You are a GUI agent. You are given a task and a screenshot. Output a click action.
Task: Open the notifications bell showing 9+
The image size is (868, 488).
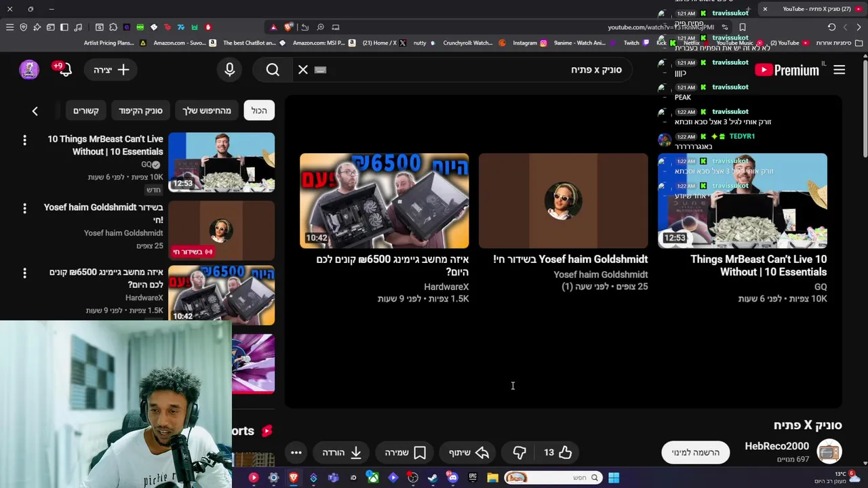64,69
